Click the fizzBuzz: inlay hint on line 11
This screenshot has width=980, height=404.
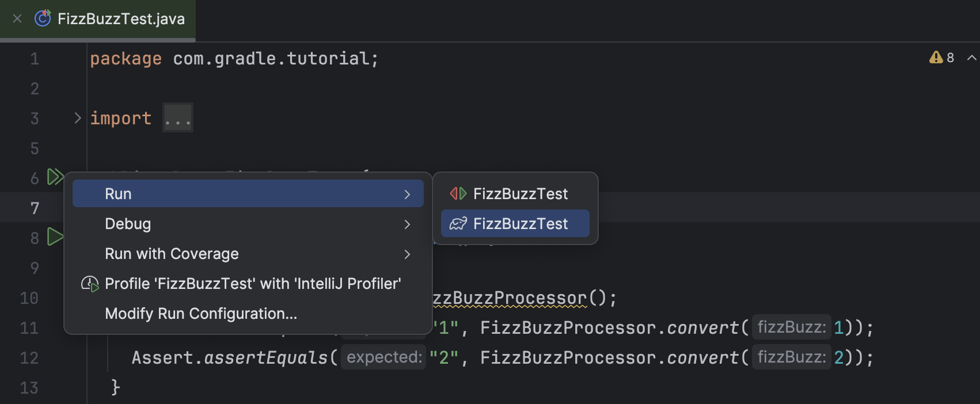[x=792, y=327]
